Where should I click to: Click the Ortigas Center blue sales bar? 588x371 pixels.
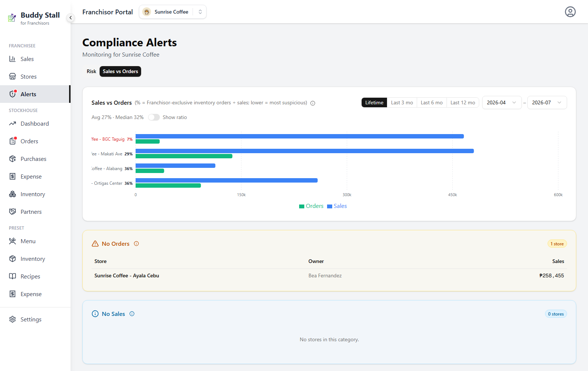pos(226,180)
